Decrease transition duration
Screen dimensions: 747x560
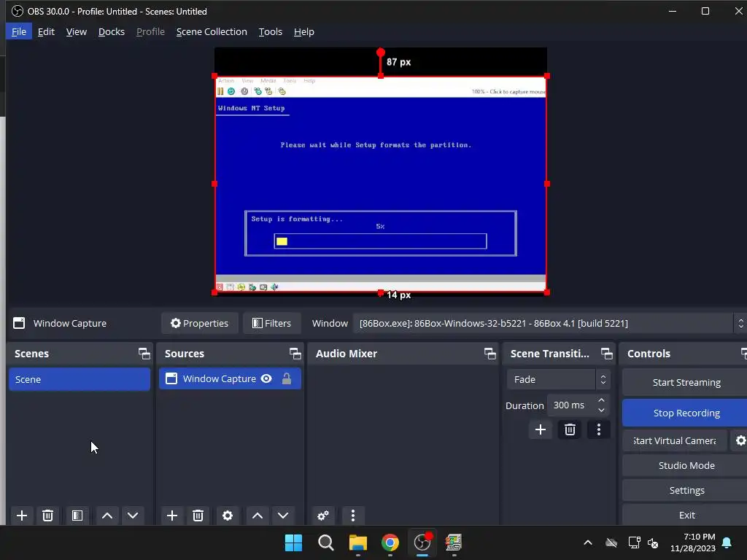click(601, 411)
